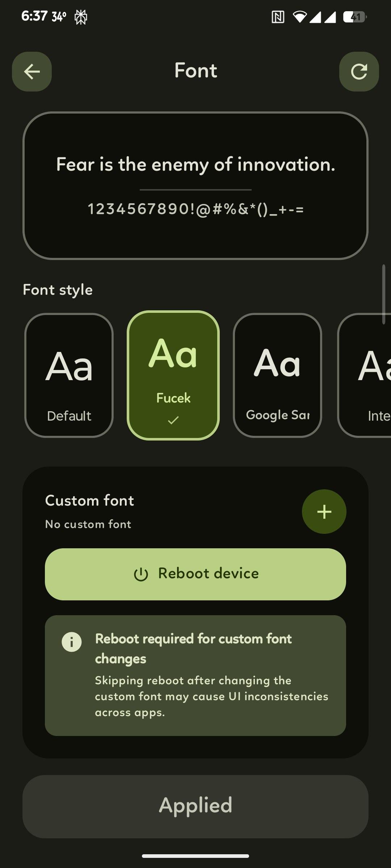Viewport: 391px width, 868px height.
Task: Tap the Custom font heading
Action: tap(89, 501)
